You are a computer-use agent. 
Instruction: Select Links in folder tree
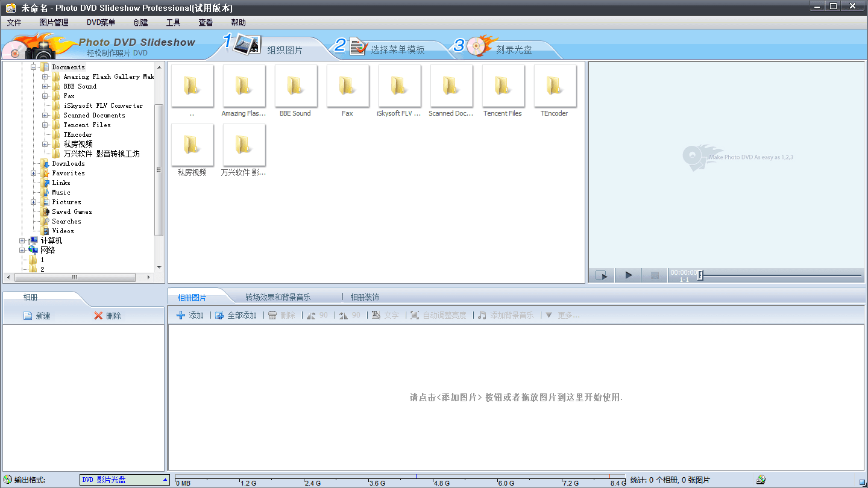point(61,183)
